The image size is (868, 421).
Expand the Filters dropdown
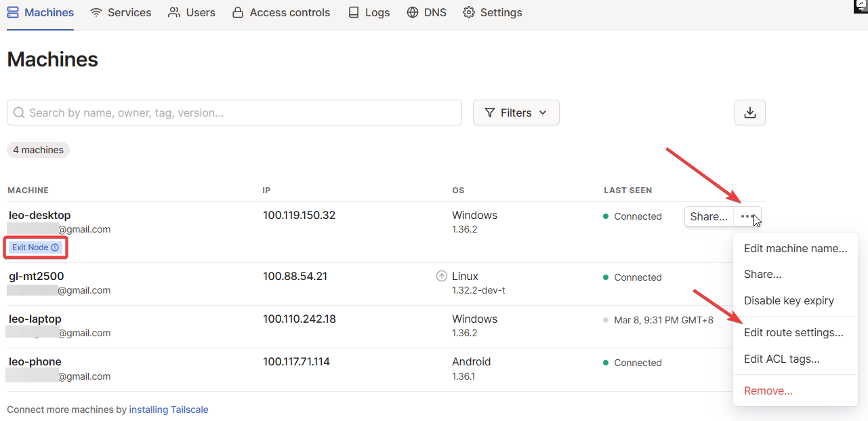tap(516, 113)
